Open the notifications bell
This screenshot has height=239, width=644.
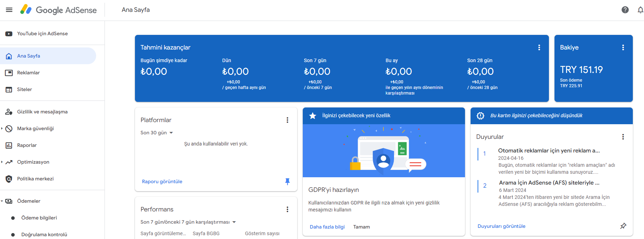tap(640, 10)
